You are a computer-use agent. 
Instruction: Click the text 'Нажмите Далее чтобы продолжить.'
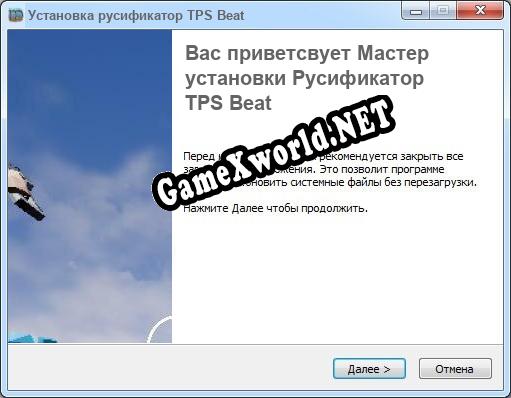coord(276,209)
